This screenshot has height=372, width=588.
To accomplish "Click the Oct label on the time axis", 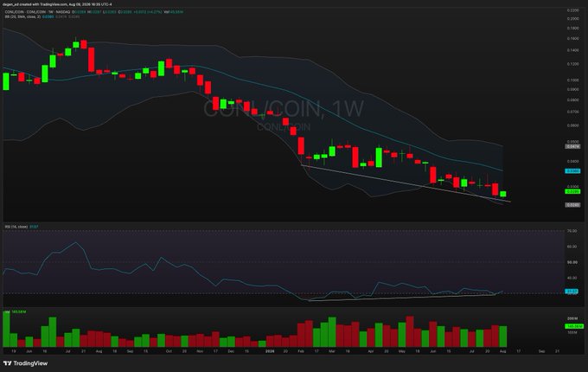I will pyautogui.click(x=169, y=351).
